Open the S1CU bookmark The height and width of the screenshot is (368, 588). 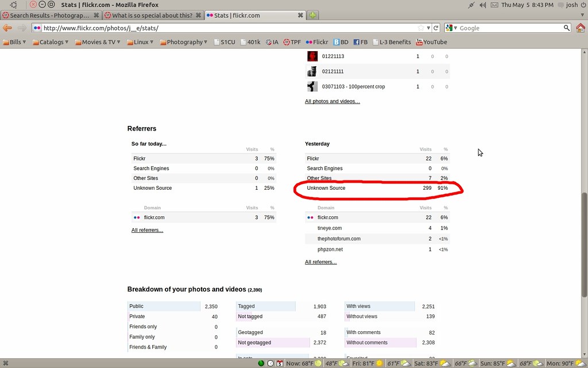[225, 42]
